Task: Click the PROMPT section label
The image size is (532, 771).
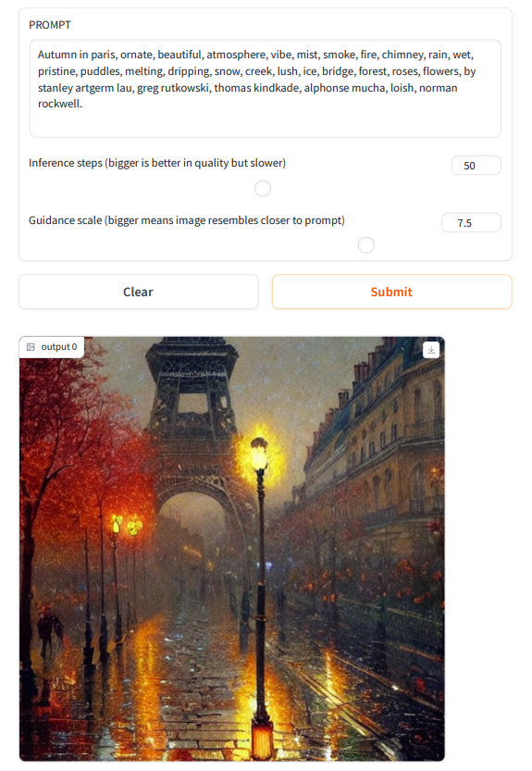Action: click(x=50, y=25)
